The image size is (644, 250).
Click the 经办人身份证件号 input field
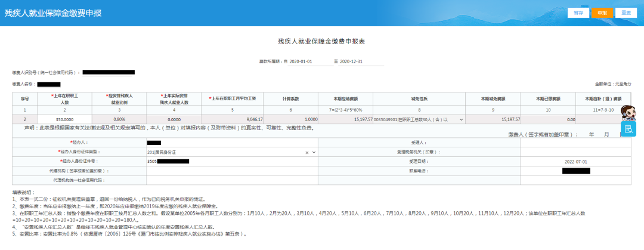pos(232,161)
